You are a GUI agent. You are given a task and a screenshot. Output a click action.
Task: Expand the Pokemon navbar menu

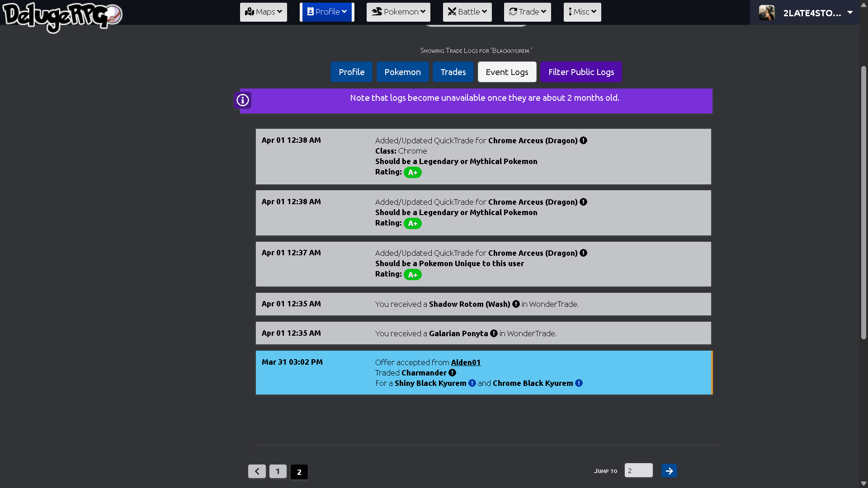pos(398,12)
